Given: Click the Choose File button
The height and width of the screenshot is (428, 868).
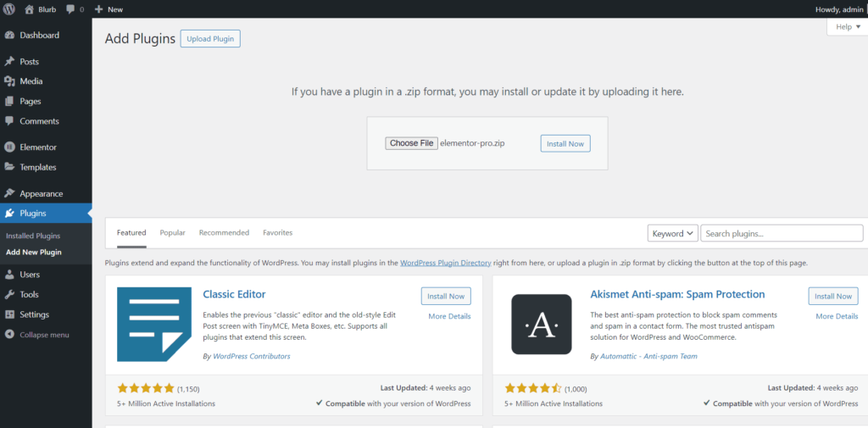Looking at the screenshot, I should pos(412,143).
